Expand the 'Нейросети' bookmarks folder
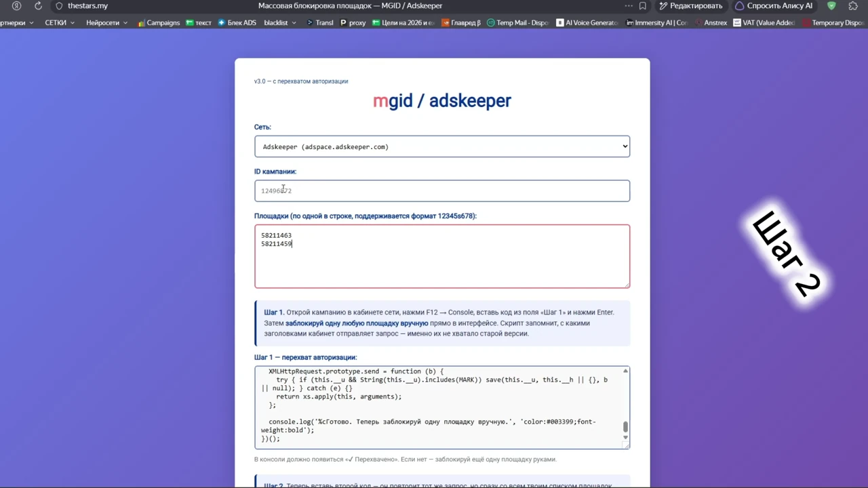The width and height of the screenshot is (868, 488). pos(107,23)
